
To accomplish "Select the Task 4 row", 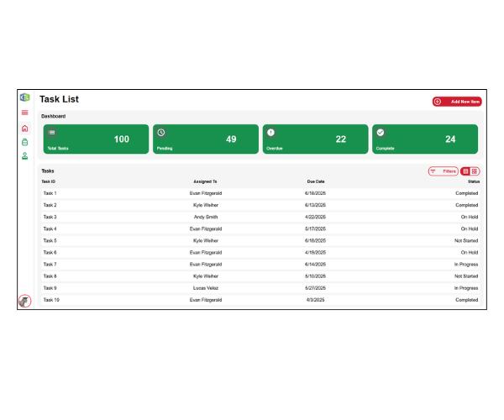I will 260,228.
